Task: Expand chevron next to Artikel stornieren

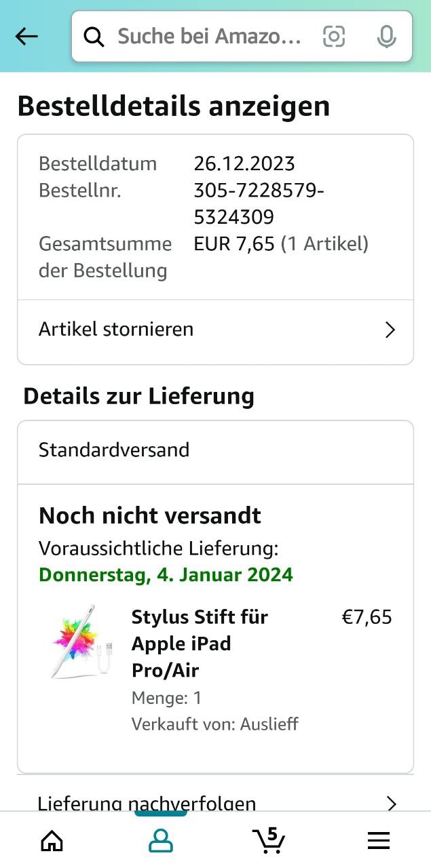Action: [x=390, y=330]
